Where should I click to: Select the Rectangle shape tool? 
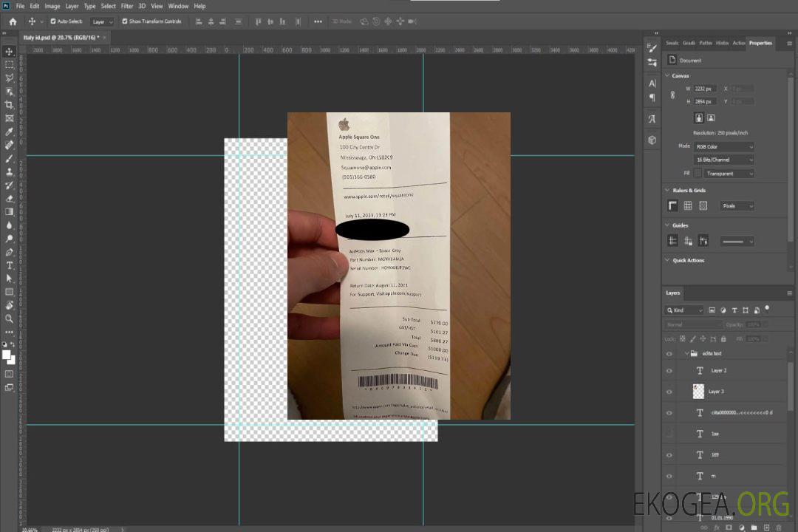[9, 292]
